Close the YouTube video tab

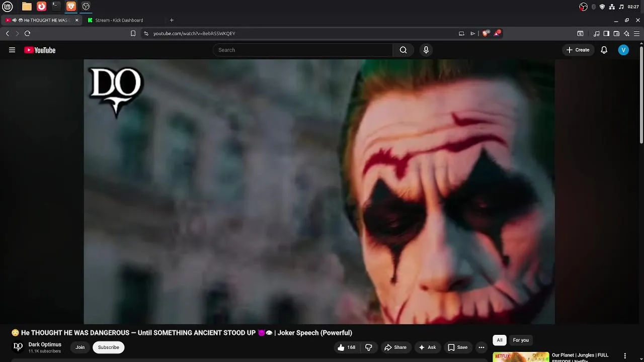point(76,20)
